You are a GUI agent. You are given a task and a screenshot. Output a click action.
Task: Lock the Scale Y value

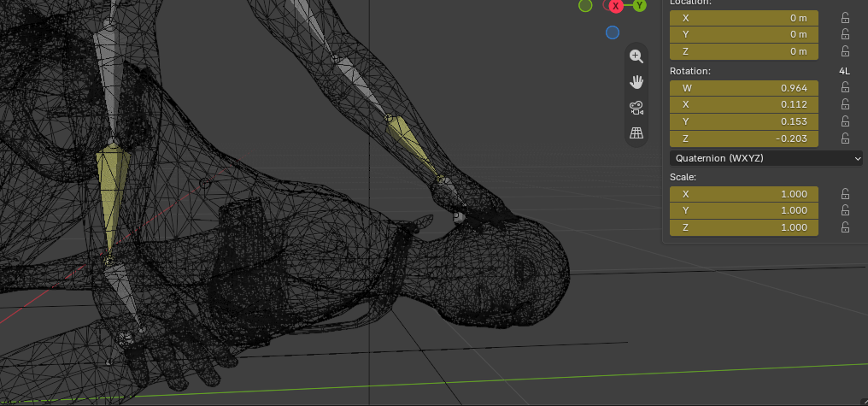pos(845,210)
